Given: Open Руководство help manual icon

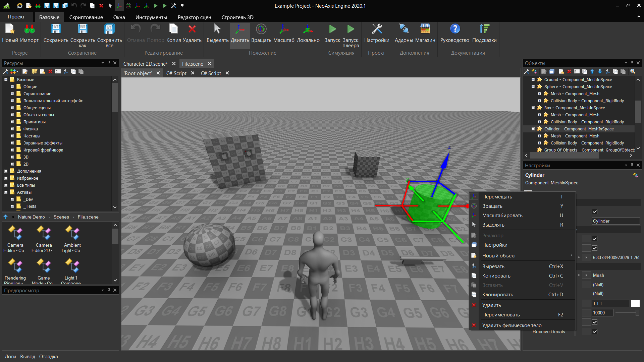Looking at the screenshot, I should pos(454,33).
